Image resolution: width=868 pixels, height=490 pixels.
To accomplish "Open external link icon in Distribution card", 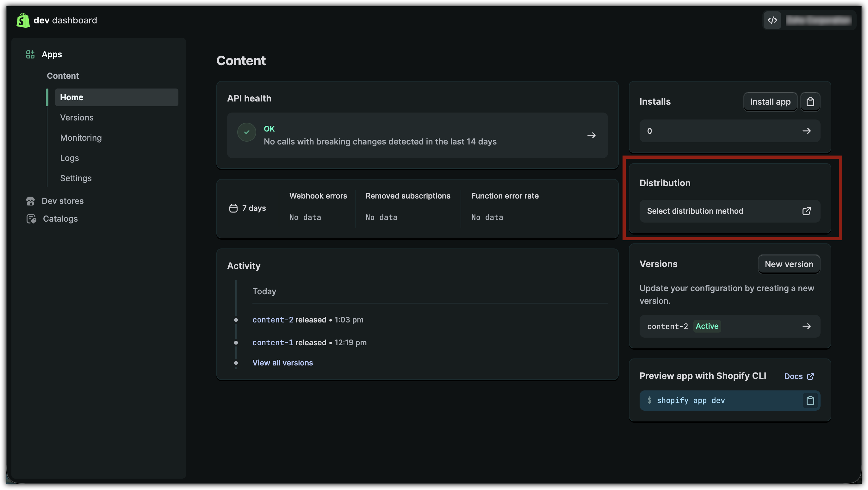I will coord(806,211).
